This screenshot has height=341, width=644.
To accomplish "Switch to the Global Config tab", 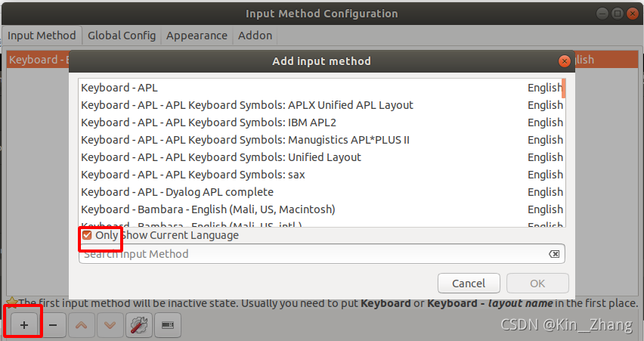I will [121, 35].
